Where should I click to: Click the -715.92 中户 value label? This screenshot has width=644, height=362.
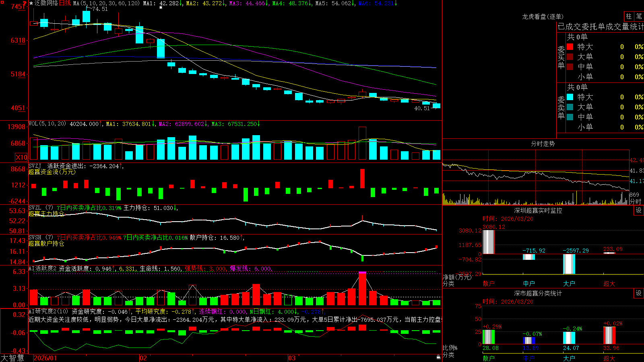click(x=534, y=251)
